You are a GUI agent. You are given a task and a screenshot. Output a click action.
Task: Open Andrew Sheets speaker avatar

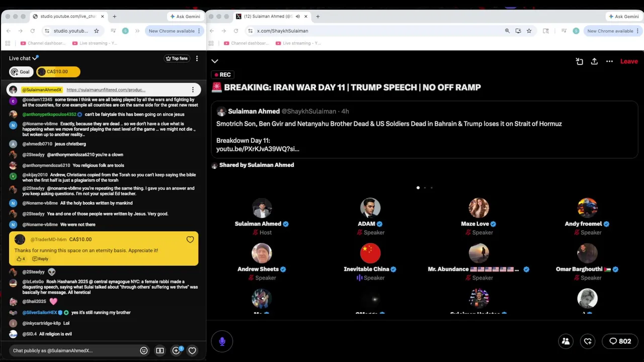point(262,253)
